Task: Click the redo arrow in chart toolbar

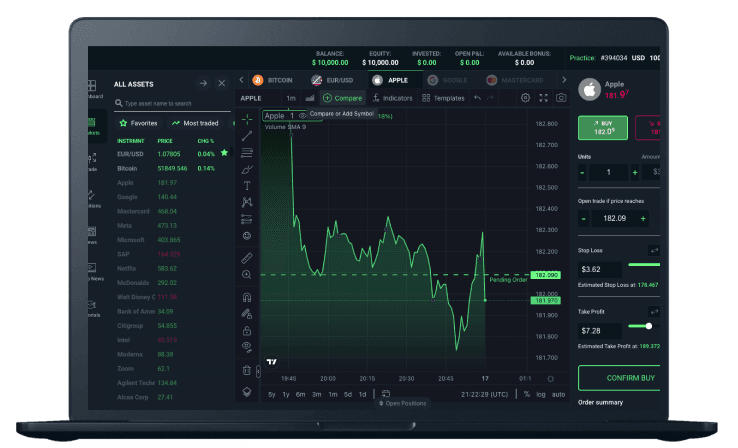Action: coord(490,98)
